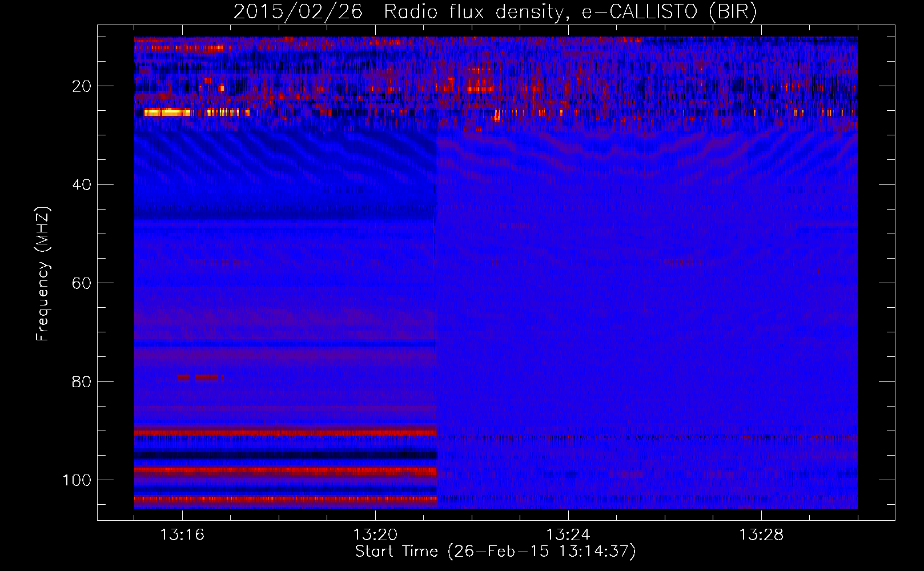Click the 13:24 time tick label
This screenshot has width=924, height=571.
[568, 535]
